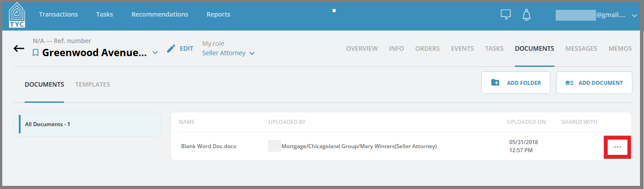Open three-dots menu for Blank Word Doc
The height and width of the screenshot is (189, 644).
click(618, 147)
